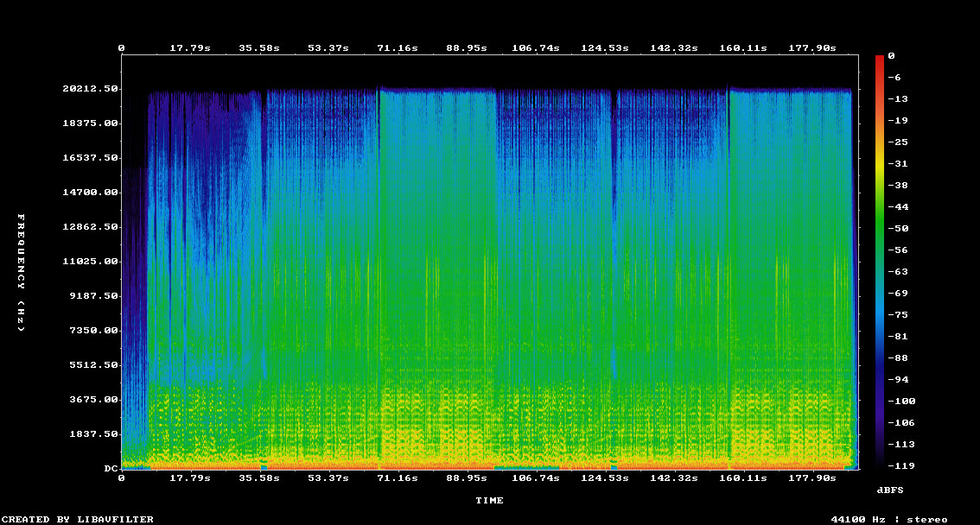The image size is (980, 525).
Task: Click the TIME axis title
Action: coord(489,500)
